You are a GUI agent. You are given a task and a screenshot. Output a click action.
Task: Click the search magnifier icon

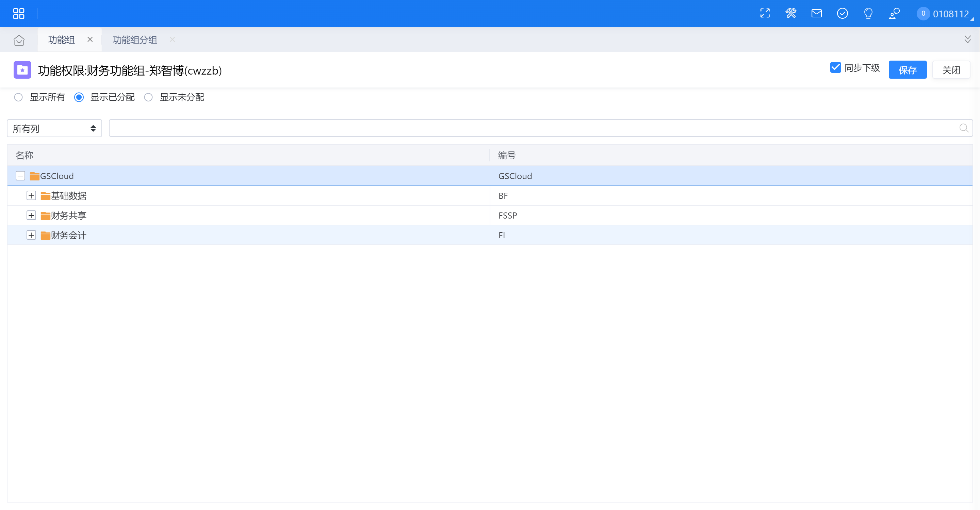point(964,128)
